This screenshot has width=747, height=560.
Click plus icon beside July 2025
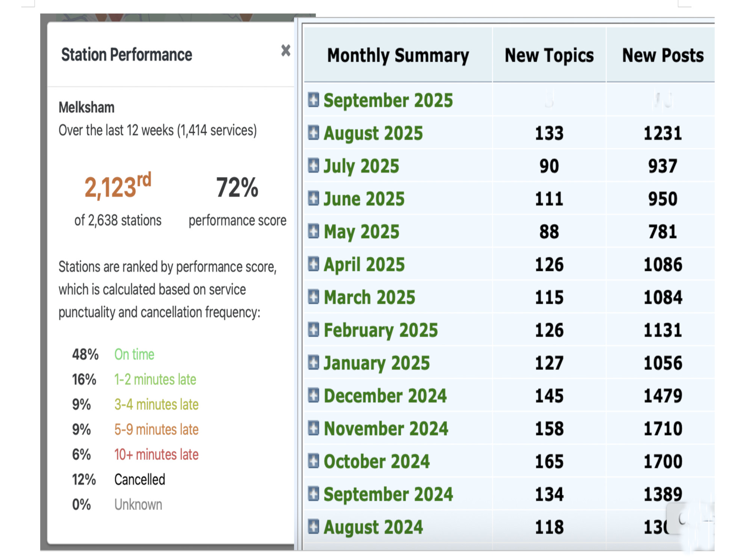click(x=313, y=166)
